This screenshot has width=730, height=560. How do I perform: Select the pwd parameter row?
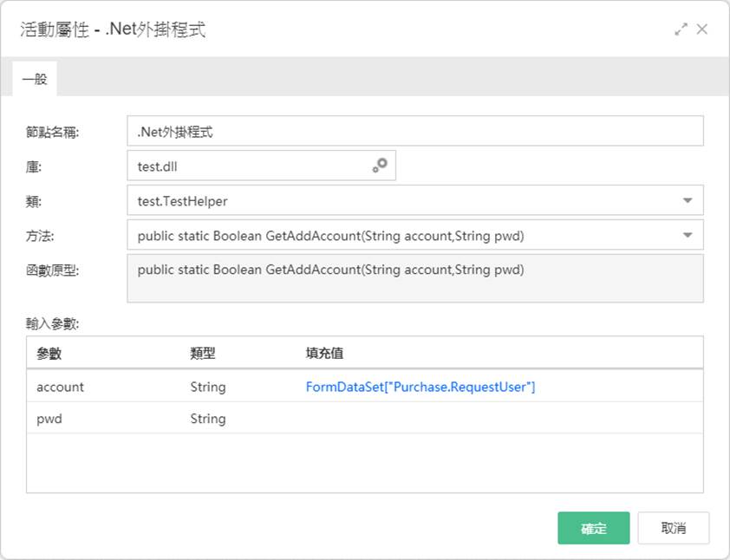pyautogui.click(x=364, y=418)
